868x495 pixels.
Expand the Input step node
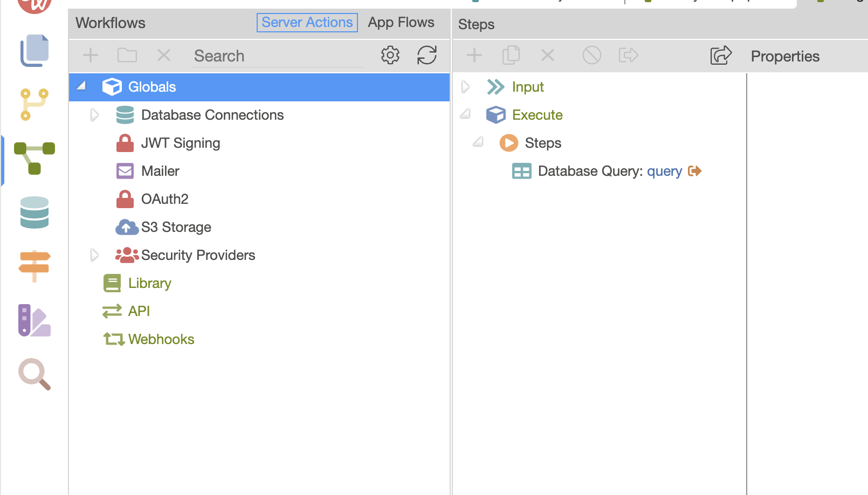465,87
